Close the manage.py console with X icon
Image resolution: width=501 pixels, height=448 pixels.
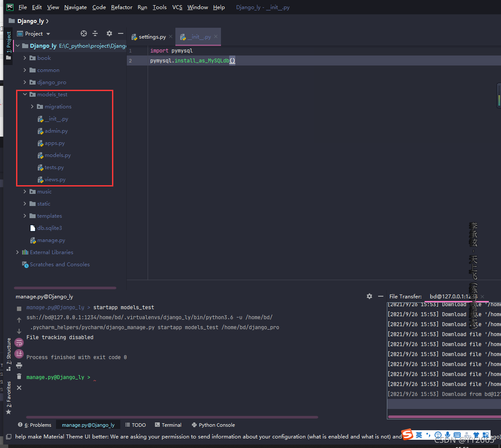pyautogui.click(x=19, y=388)
